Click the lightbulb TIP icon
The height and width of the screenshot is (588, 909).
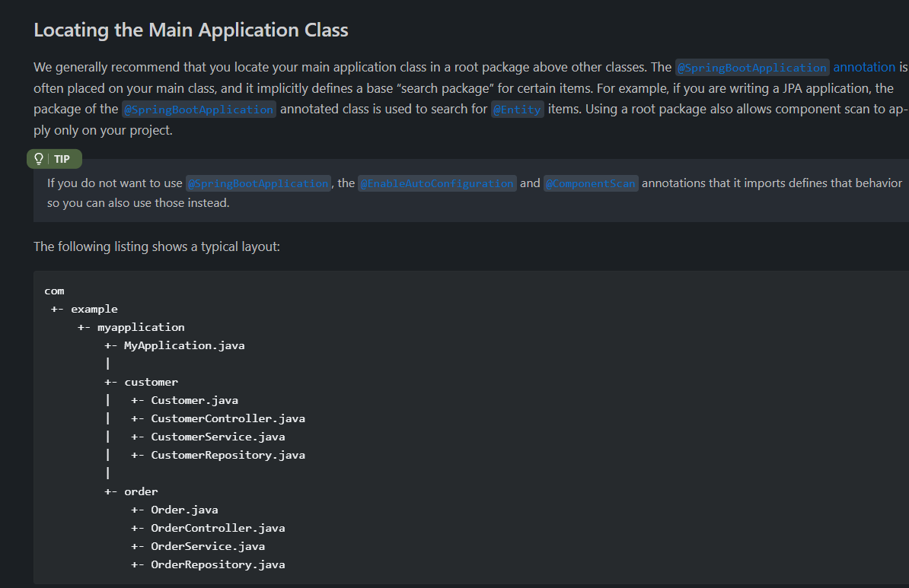point(39,159)
